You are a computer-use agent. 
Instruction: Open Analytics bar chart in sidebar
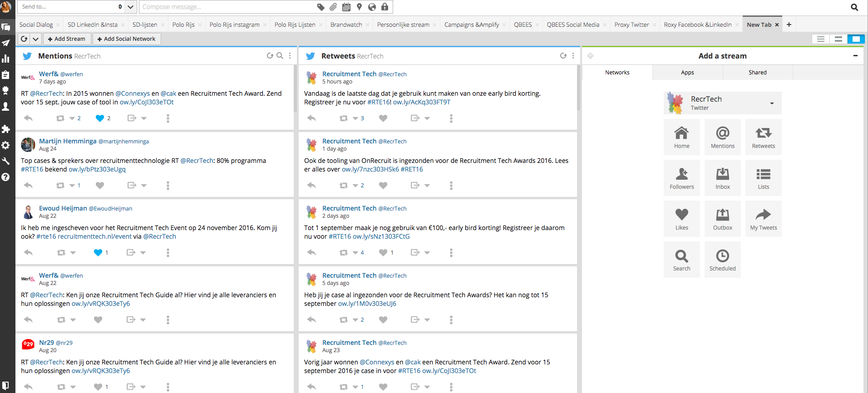pos(6,59)
